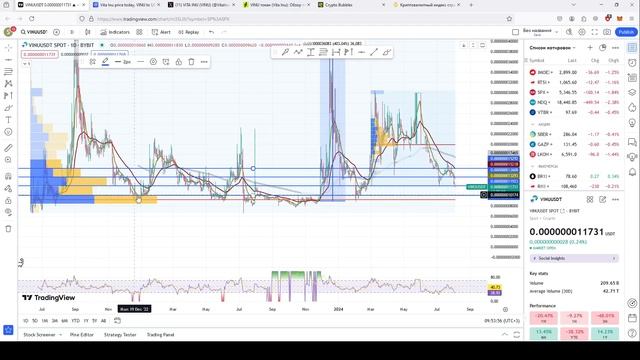This screenshot has height=360, width=640.
Task: Open notifications bell in right sidebar
Action: [632, 172]
